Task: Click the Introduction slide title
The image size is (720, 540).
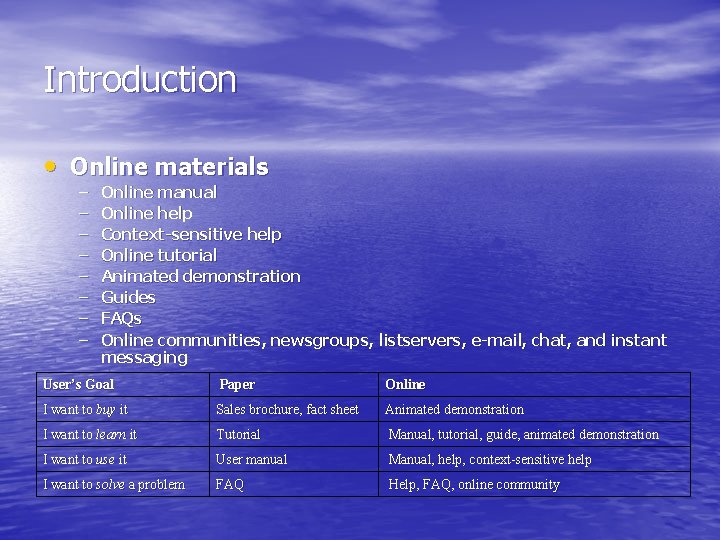Action: 140,79
